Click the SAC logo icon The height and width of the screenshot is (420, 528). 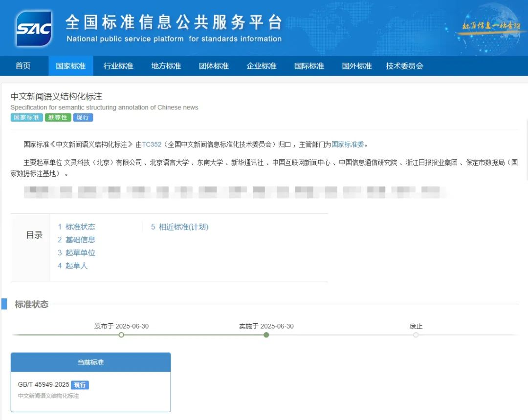pos(34,28)
